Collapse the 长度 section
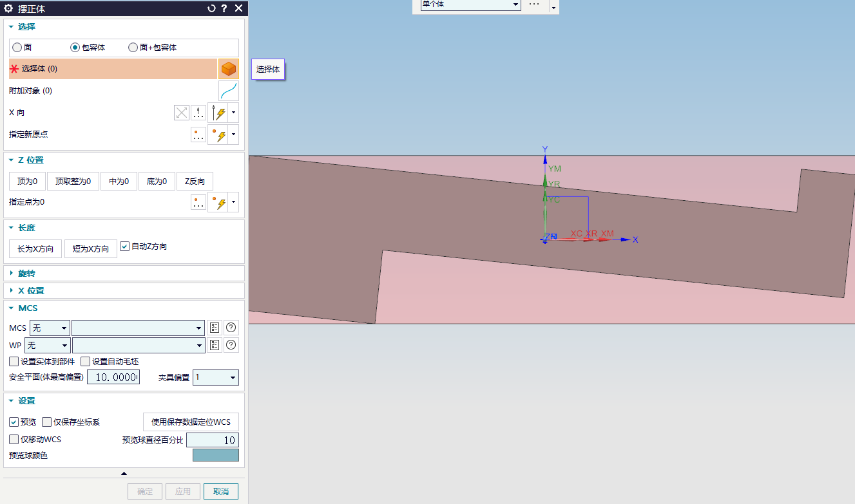Image resolution: width=855 pixels, height=504 pixels. [x=12, y=228]
